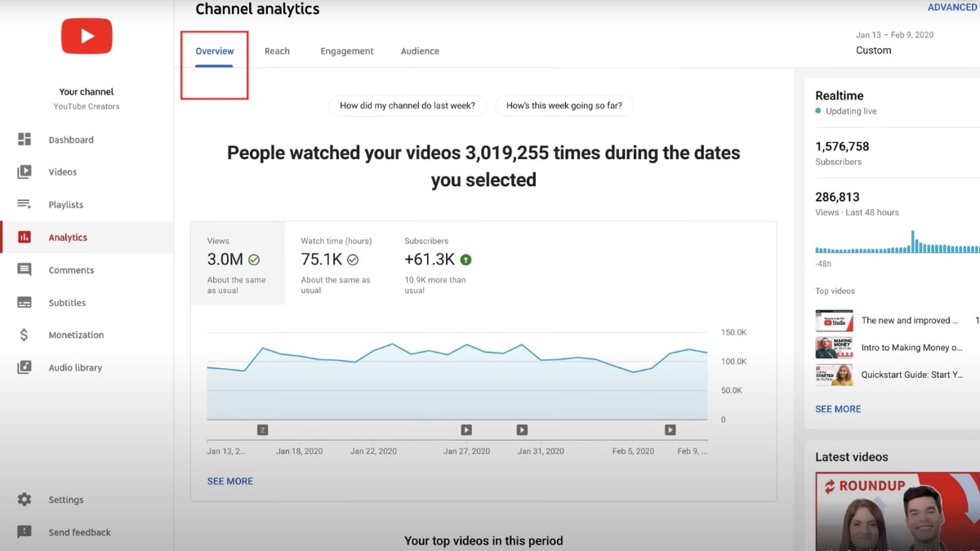Open the Audio library
The width and height of the screenshot is (980, 551).
[x=75, y=367]
